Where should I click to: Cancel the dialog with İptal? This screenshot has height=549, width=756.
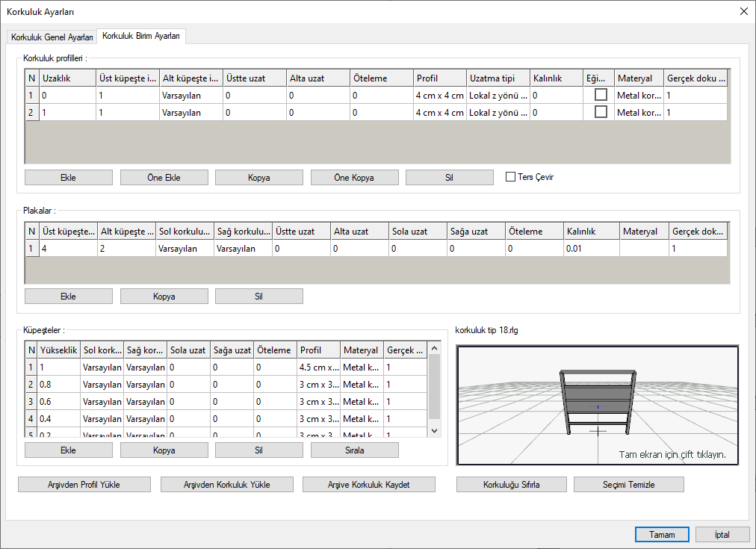tap(722, 535)
